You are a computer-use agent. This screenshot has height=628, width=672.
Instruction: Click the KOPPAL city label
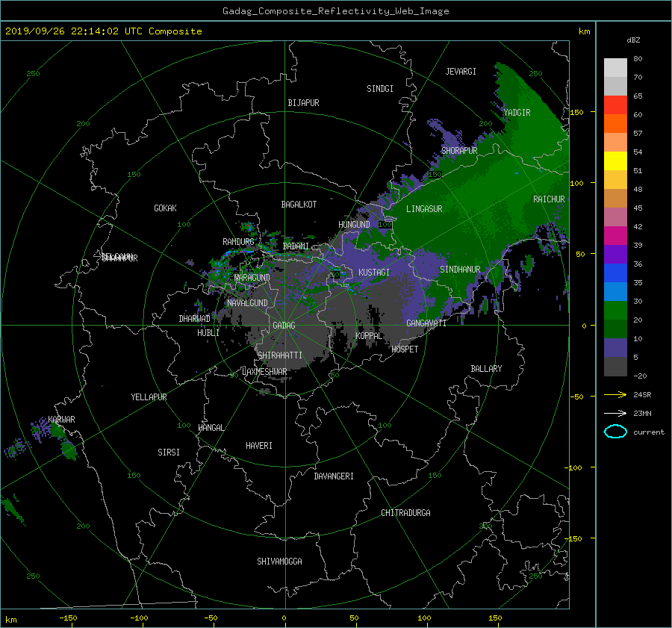(x=369, y=335)
